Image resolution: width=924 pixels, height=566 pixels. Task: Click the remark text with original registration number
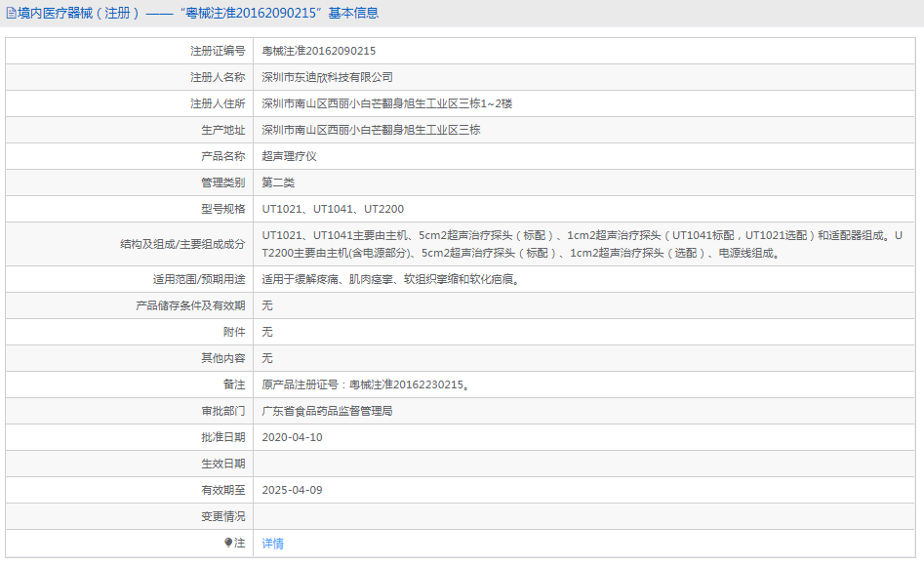pyautogui.click(x=366, y=384)
